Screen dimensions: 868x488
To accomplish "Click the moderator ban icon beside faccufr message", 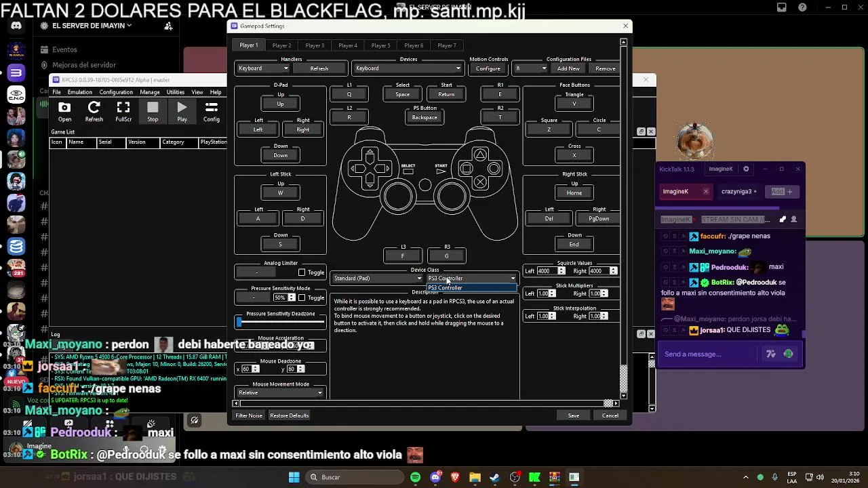I will coord(665,237).
